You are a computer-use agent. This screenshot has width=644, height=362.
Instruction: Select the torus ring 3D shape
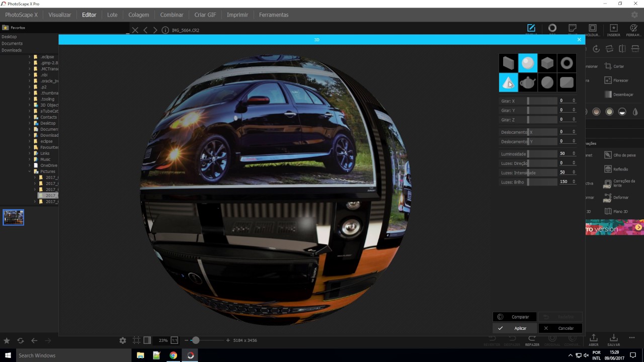[x=567, y=63]
